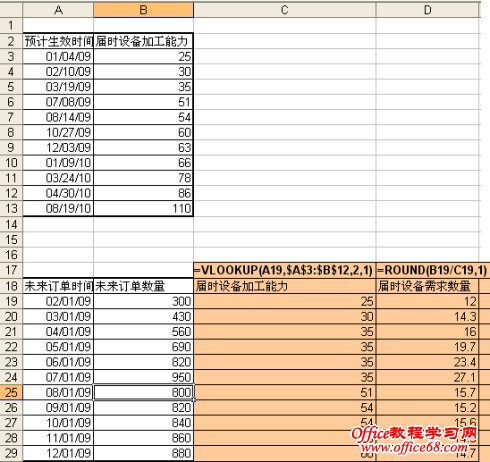Click header cell 未来订单数量
This screenshot has width=490, height=462.
click(143, 286)
